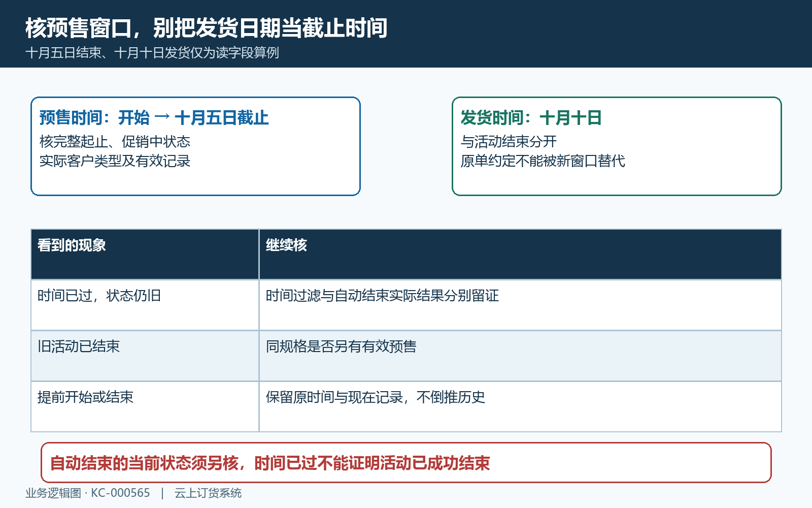Viewport: 812px width, 508px height.
Task: Select the cell 时间已过，状态仍旧
Action: 145,305
